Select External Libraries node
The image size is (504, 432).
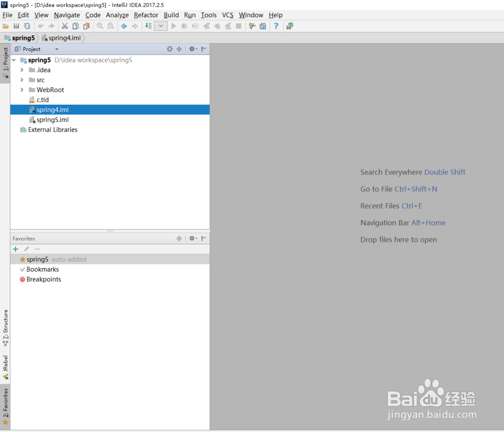pyautogui.click(x=110, y=130)
